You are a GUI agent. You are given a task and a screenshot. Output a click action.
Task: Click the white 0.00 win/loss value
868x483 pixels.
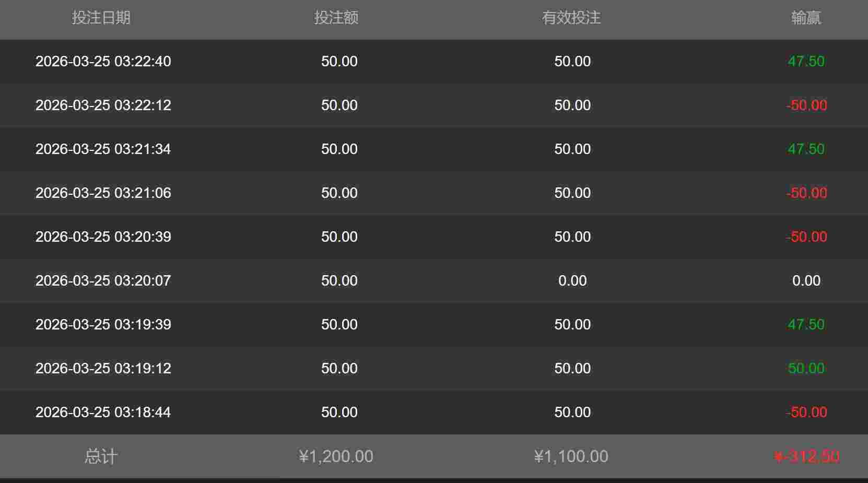click(806, 280)
